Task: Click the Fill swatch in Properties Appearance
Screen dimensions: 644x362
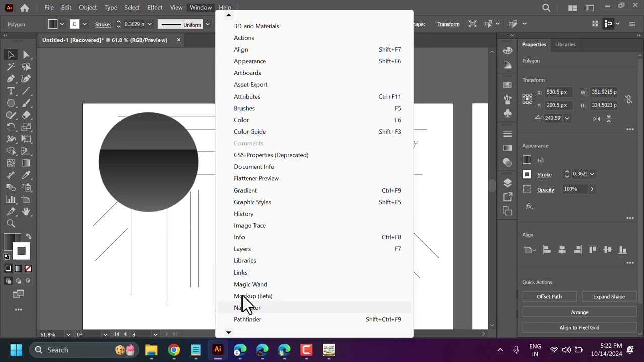Action: coord(527,160)
